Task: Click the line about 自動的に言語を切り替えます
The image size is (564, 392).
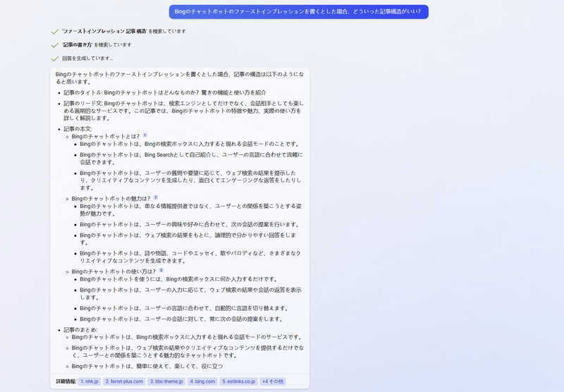Action: (184, 308)
